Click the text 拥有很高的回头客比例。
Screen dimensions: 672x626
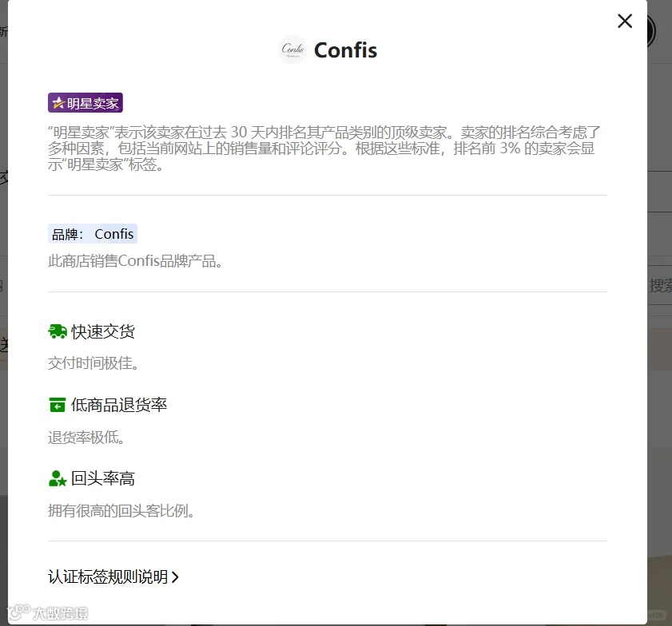[x=121, y=510]
